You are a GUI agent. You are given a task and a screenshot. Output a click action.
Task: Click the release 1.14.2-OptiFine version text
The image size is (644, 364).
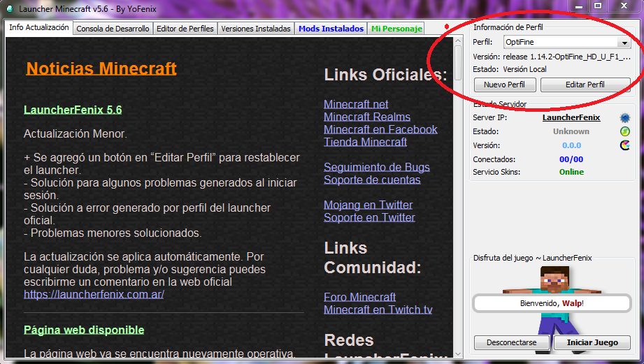[x=567, y=57]
